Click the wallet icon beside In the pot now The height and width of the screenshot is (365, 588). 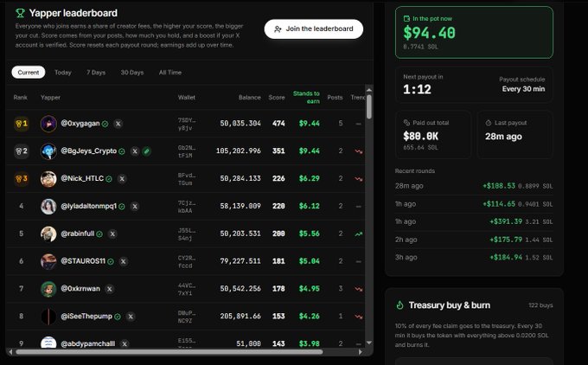click(x=406, y=19)
